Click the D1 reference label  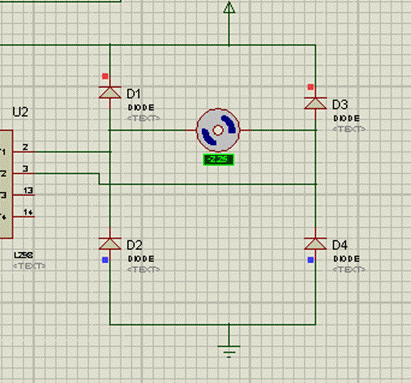(x=134, y=94)
